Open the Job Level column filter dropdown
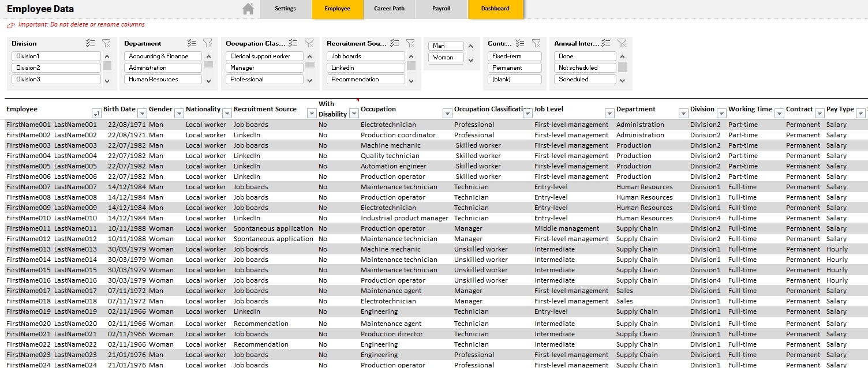This screenshot has height=368, width=868. 609,114
